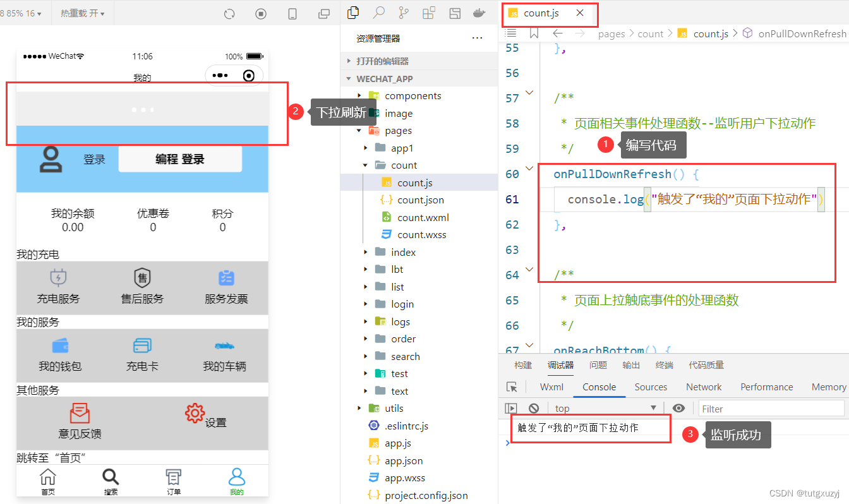Fold the comment at line 57
This screenshot has height=504, width=849.
pos(529,93)
